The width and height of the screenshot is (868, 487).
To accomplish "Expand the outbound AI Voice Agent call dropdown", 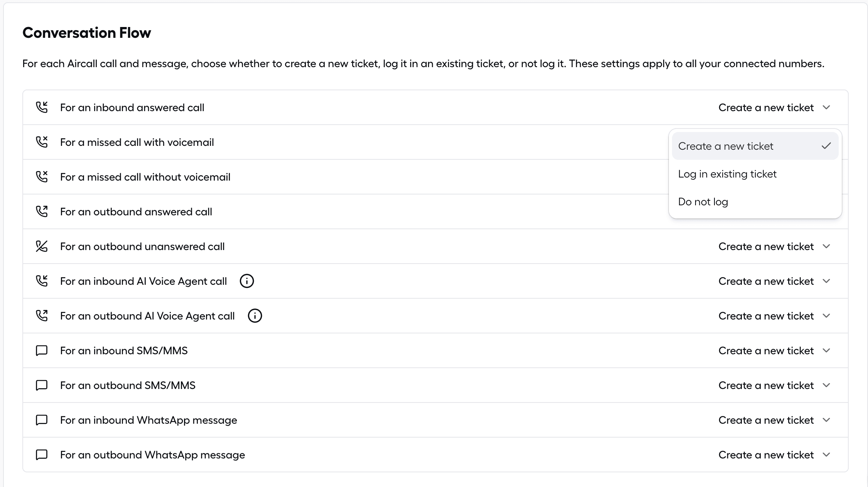I will click(774, 316).
